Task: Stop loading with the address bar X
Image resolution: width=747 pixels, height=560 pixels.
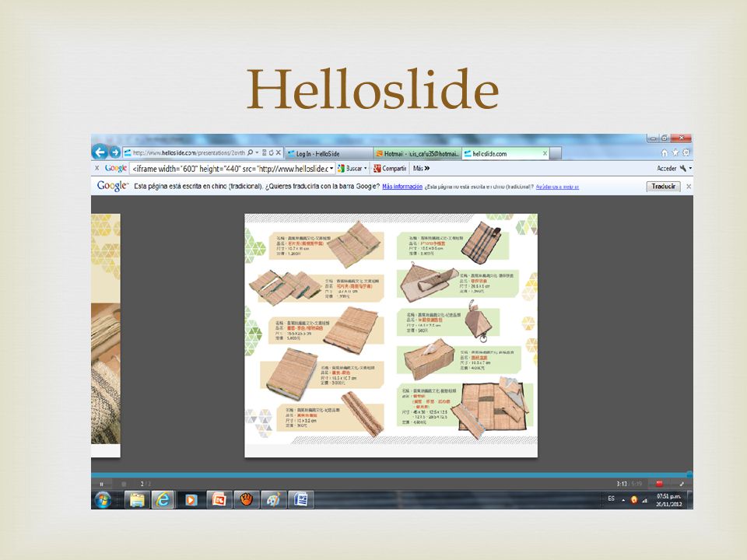Action: (279, 153)
